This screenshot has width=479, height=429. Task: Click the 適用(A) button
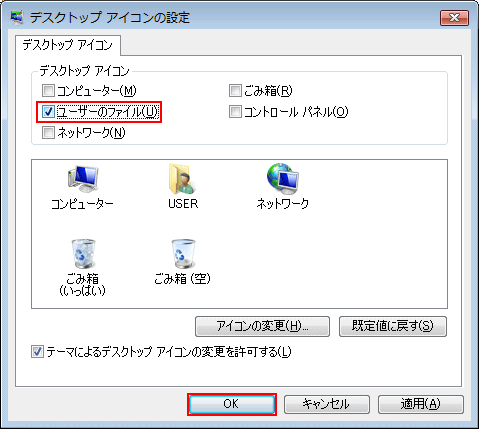421,404
